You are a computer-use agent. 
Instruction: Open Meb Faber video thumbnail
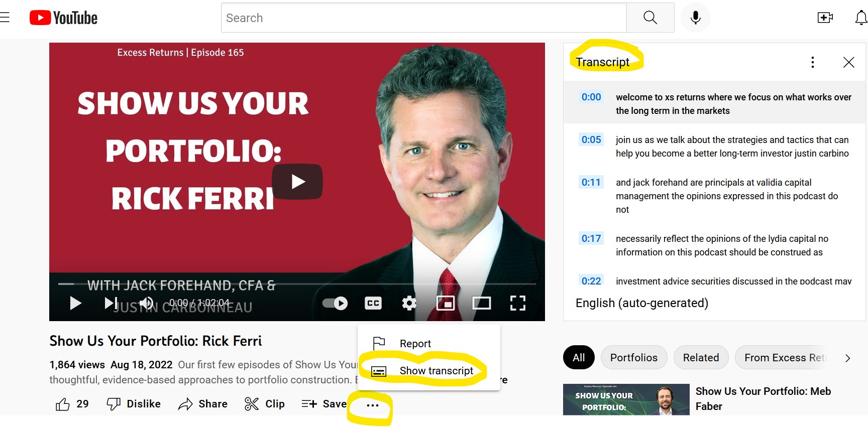point(626,399)
